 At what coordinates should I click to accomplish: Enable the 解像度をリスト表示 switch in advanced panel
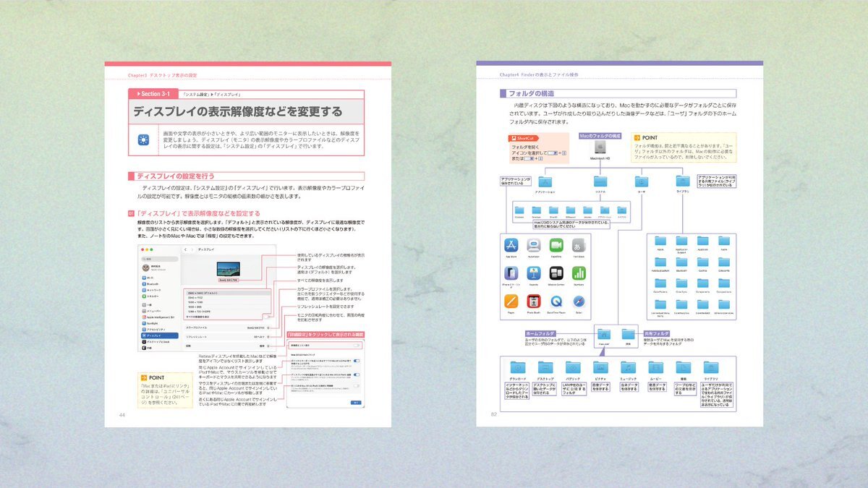click(356, 346)
